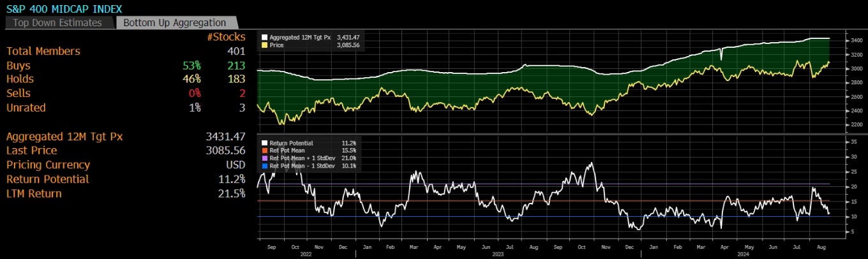Screen dimensions: 868x259
Task: Select the Bottom Up Aggregation tab
Action: click(174, 22)
